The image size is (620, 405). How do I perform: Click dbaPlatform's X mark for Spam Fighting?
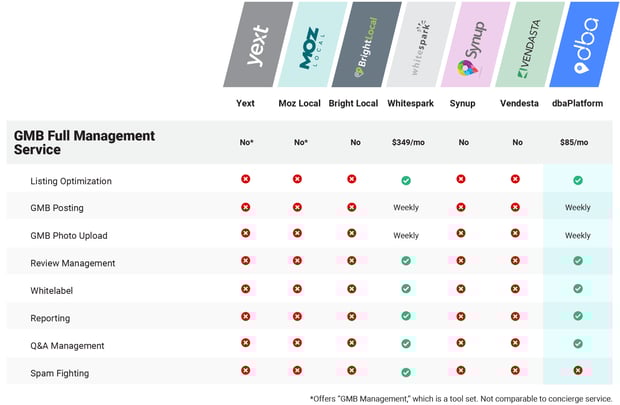tap(578, 371)
